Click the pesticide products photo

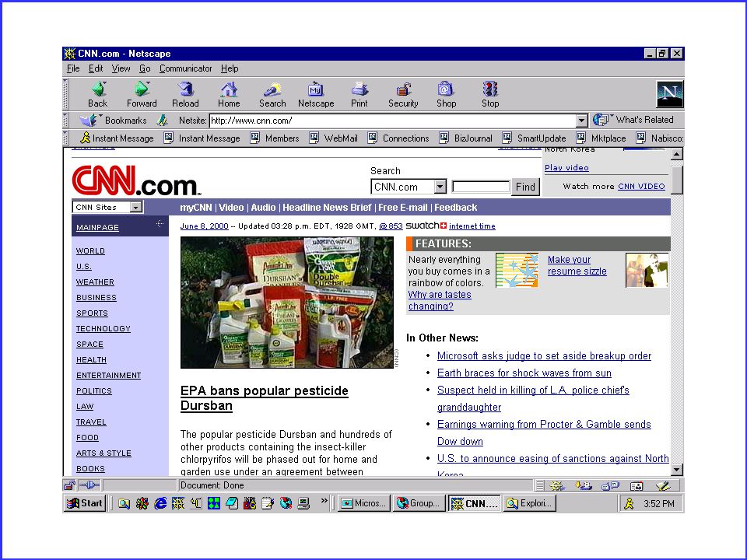tap(287, 303)
